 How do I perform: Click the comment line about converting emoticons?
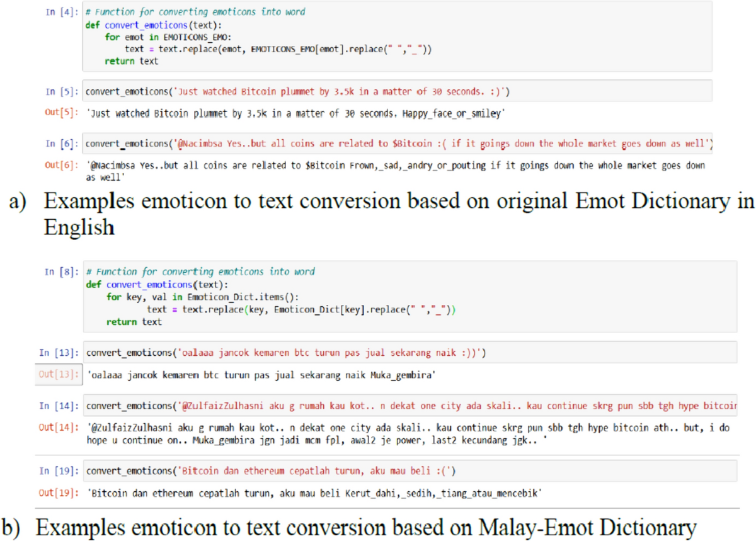click(195, 11)
